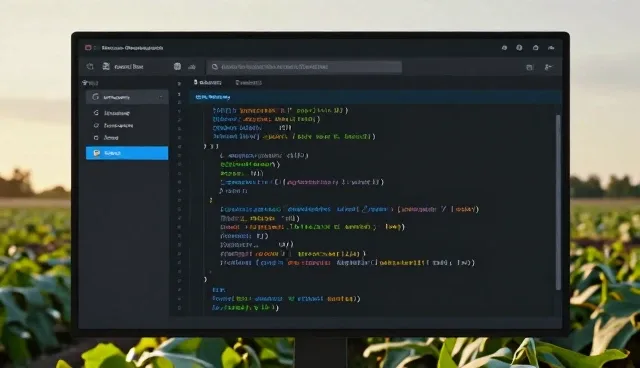This screenshot has width=640, height=368.
Task: Click the person-with-dash icon in the toolbar
Action: (549, 67)
